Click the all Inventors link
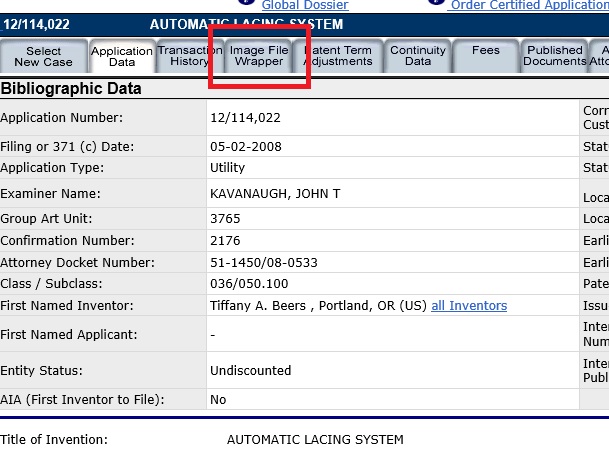This screenshot has height=459, width=609. [x=469, y=306]
